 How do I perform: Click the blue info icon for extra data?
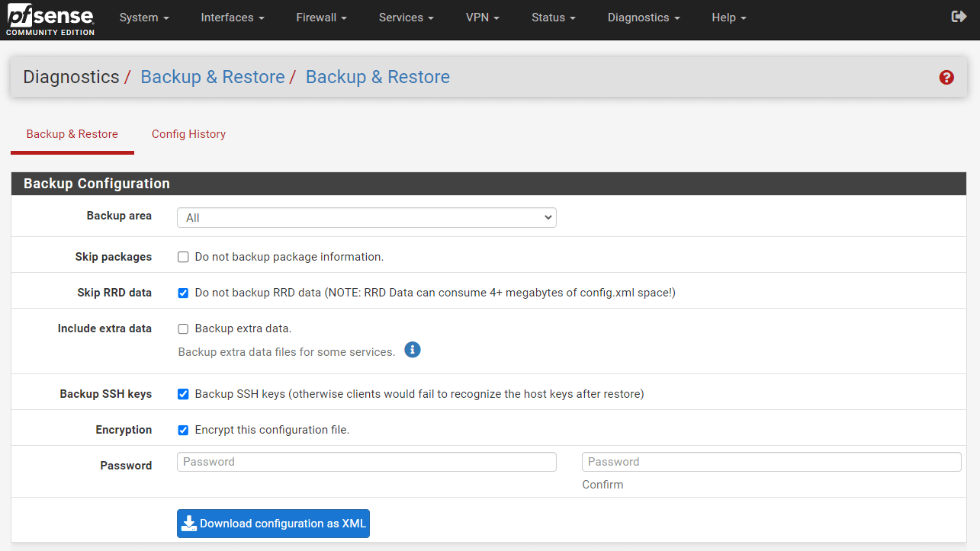point(413,350)
